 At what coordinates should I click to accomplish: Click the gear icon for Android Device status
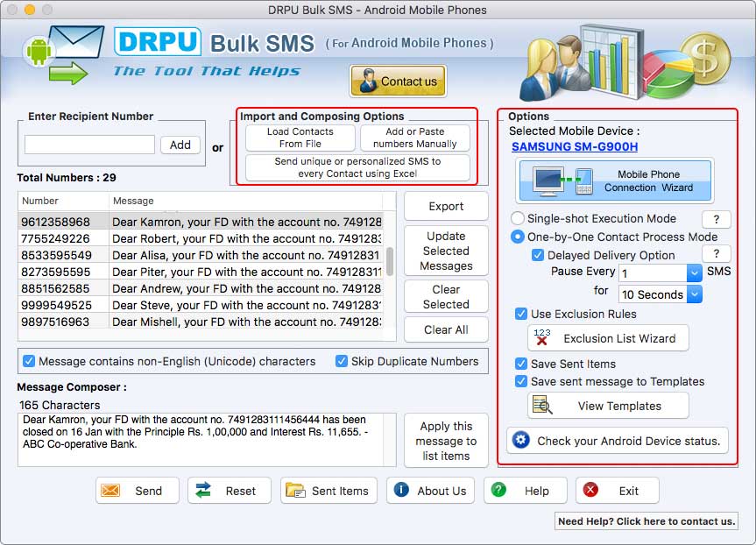(520, 440)
